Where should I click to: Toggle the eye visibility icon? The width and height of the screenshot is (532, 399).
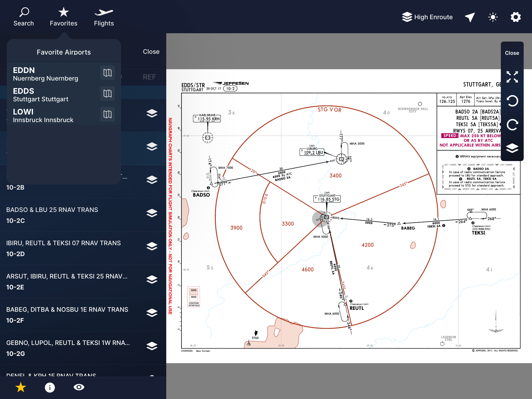coord(79,387)
